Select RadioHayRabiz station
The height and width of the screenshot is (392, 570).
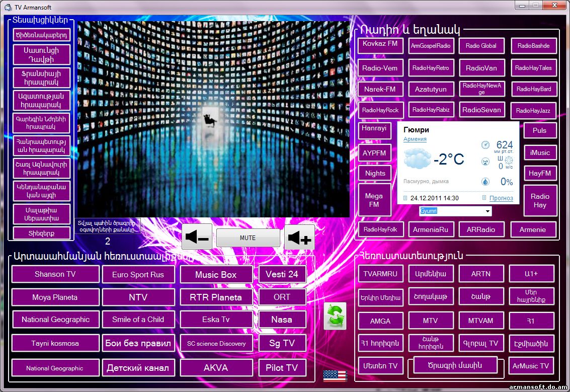(x=431, y=110)
